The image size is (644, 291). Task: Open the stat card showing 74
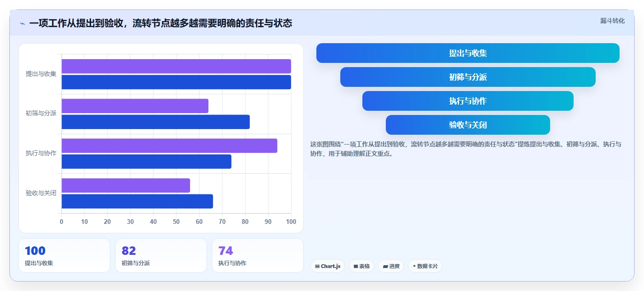(258, 255)
